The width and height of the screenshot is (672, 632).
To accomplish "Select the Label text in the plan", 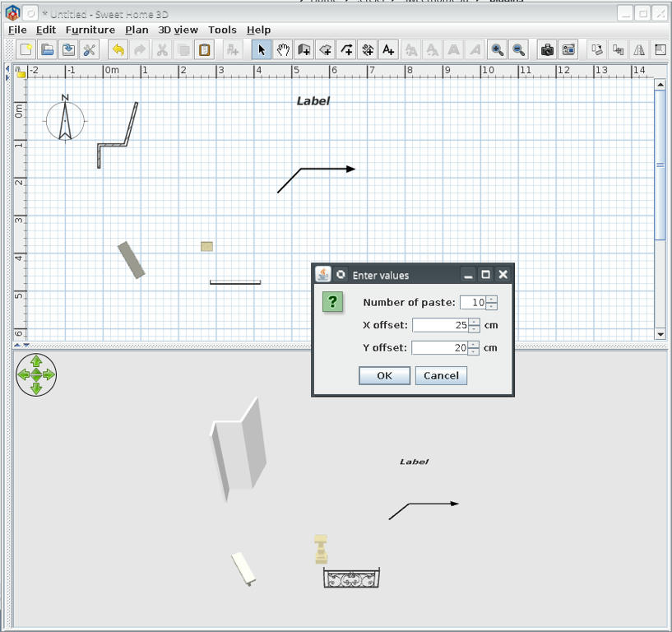I will [313, 101].
